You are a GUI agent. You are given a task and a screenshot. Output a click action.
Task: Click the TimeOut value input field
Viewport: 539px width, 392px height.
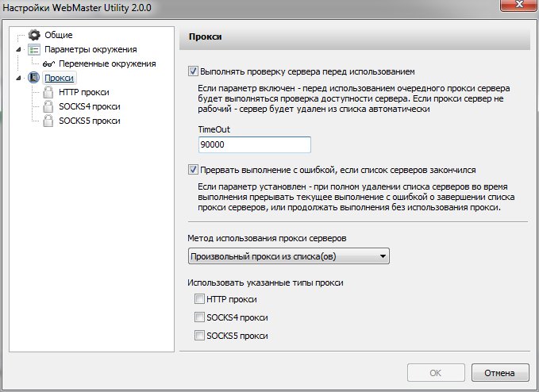click(255, 144)
